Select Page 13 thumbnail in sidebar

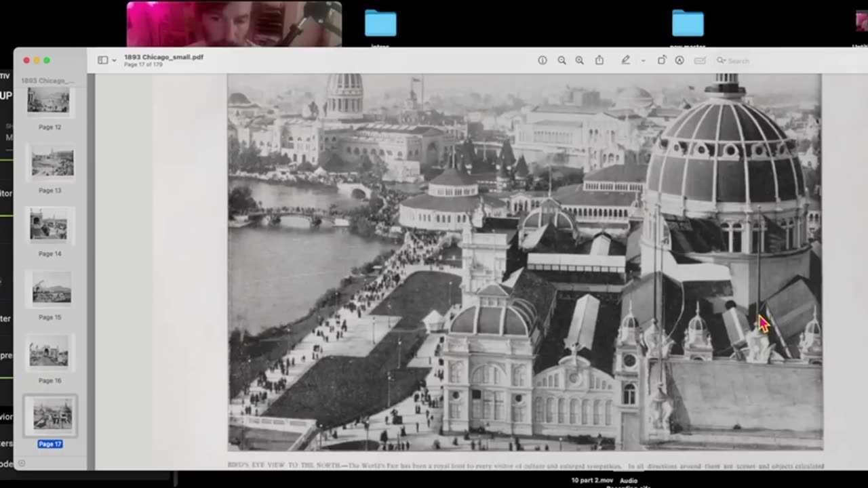click(x=52, y=163)
